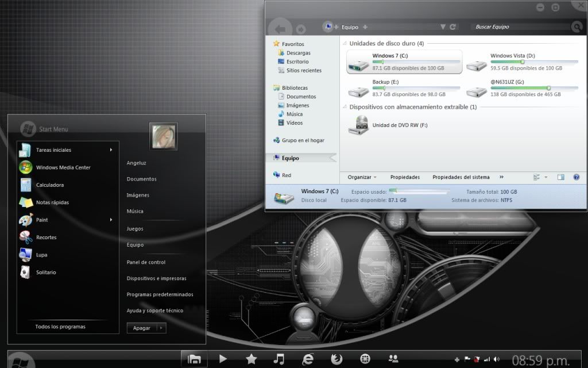Screen dimensions: 588x368
Task: Collapse the Dispositivos con almacenamiento extraíble group
Action: coord(345,107)
